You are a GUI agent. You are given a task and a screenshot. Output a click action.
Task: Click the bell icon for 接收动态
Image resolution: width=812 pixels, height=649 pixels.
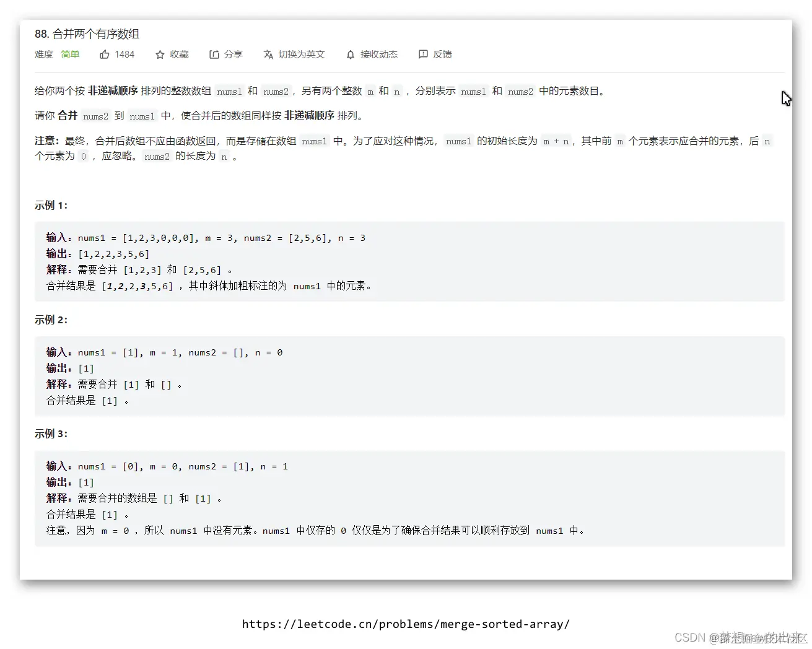[x=350, y=54]
